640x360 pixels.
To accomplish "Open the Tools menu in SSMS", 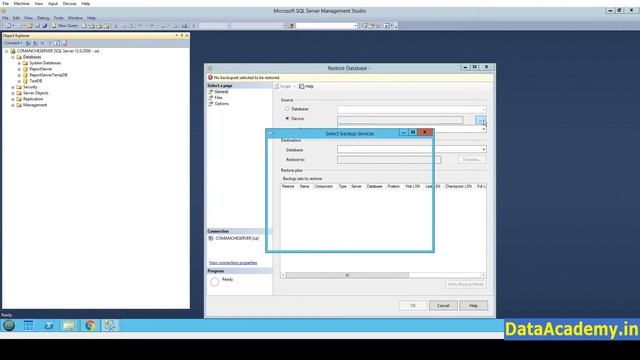I will [x=58, y=18].
